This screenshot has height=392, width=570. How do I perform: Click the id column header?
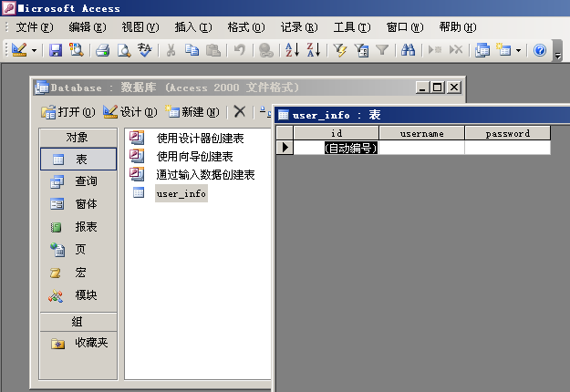click(x=337, y=133)
